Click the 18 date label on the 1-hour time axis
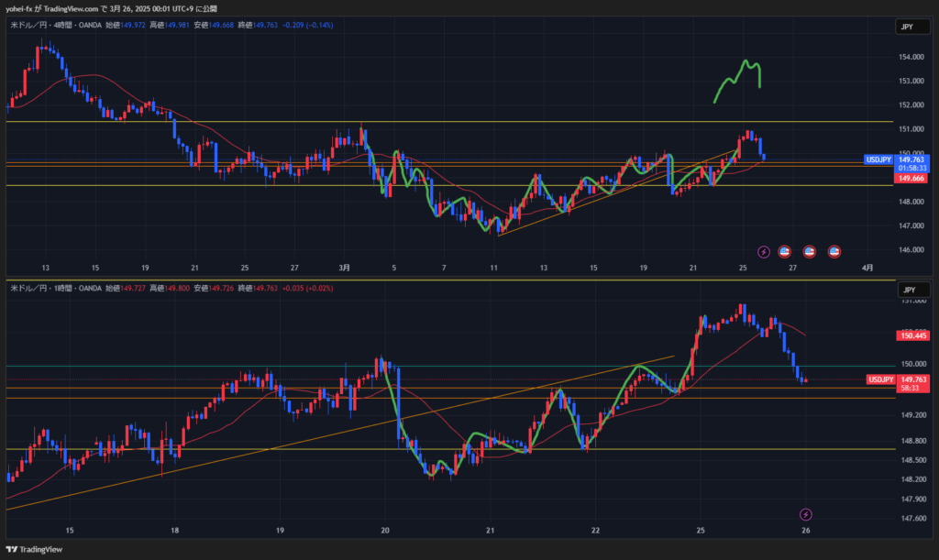Viewport: 939px width, 560px height. click(175, 531)
